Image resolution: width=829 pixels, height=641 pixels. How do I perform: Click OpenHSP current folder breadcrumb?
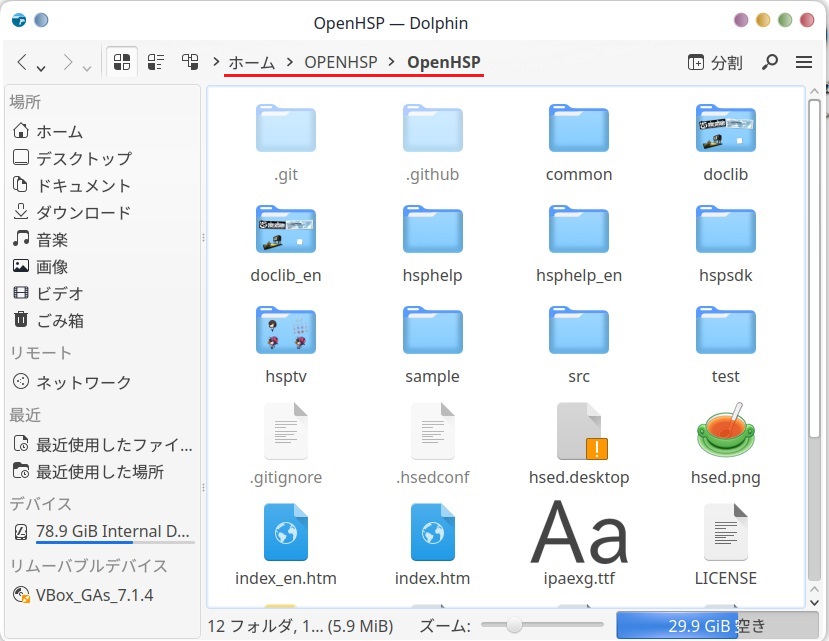[444, 62]
